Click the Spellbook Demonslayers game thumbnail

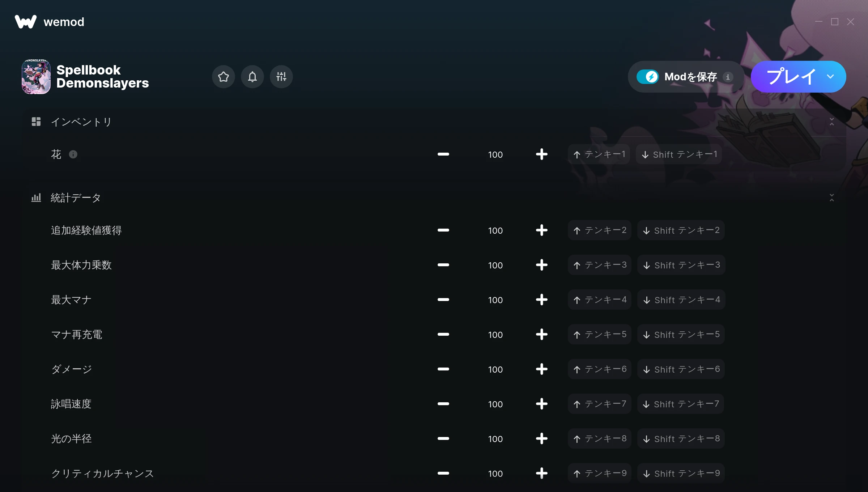click(x=36, y=77)
